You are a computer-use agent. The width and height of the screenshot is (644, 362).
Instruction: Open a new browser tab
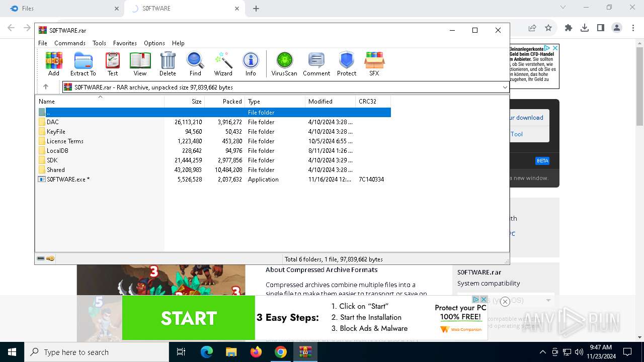click(256, 9)
